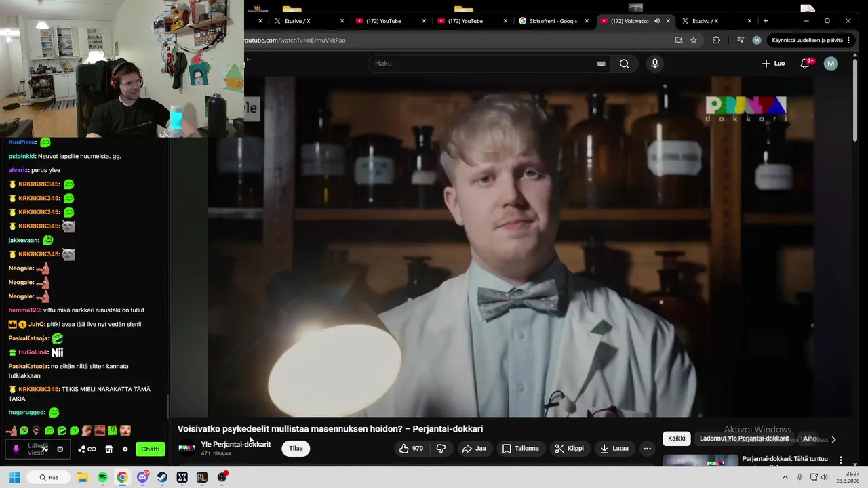Dislike the video with thumbs down

[441, 449]
